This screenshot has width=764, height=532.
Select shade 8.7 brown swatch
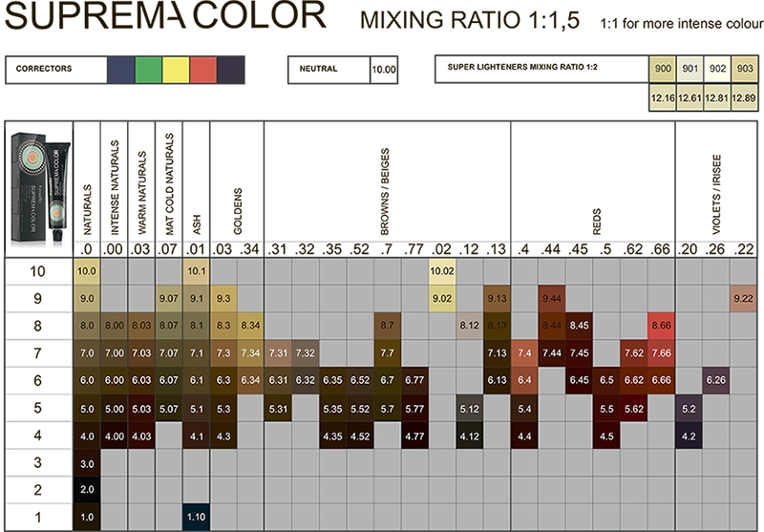tap(388, 326)
